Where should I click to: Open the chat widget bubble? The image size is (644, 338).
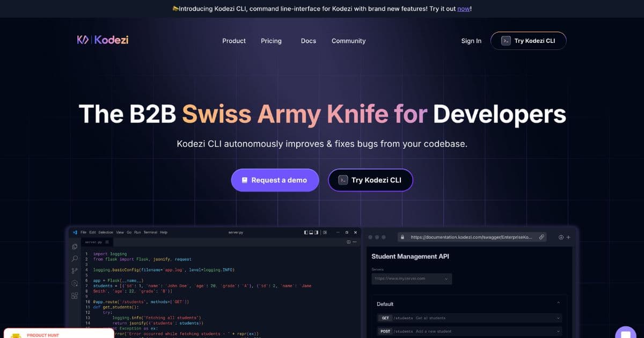tap(625, 333)
